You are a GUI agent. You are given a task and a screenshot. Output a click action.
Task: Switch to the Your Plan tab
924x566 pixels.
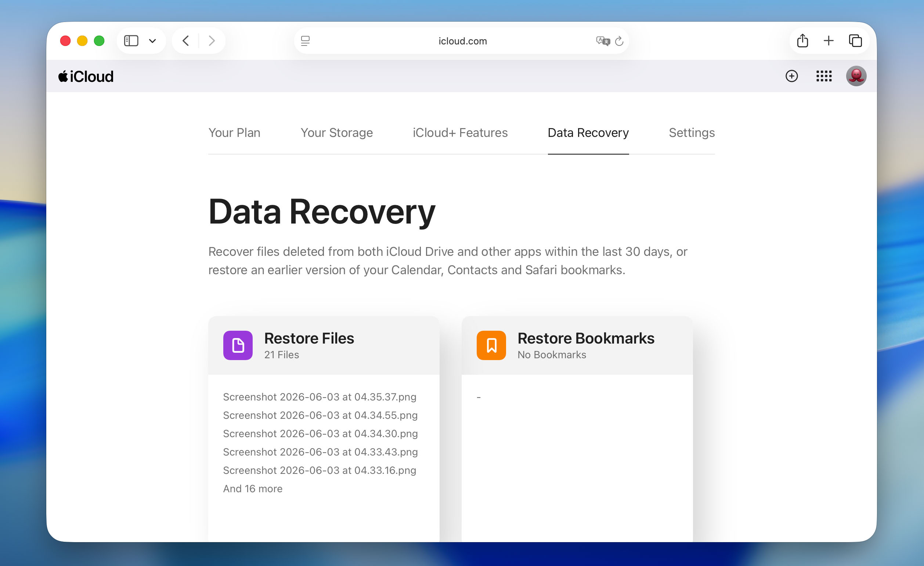(234, 133)
